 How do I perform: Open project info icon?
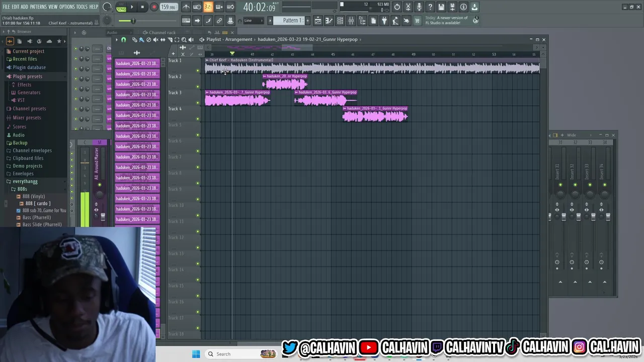pyautogui.click(x=463, y=7)
